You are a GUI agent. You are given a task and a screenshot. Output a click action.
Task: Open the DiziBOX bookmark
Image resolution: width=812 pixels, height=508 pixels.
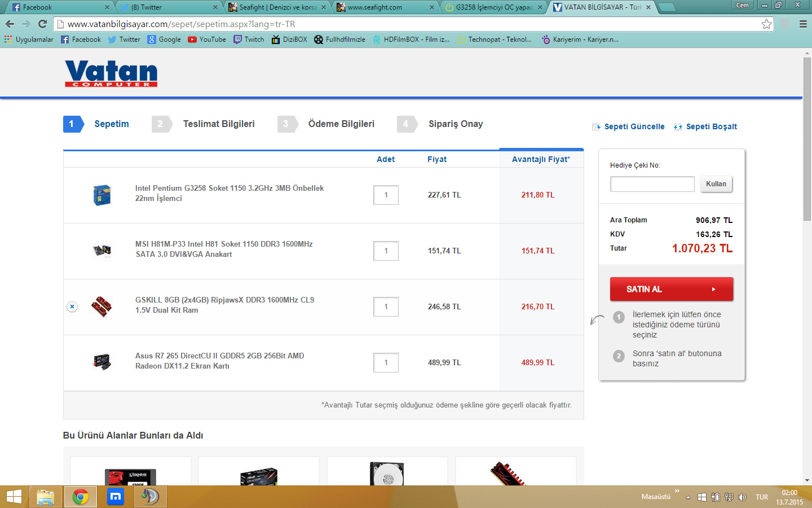[289, 40]
